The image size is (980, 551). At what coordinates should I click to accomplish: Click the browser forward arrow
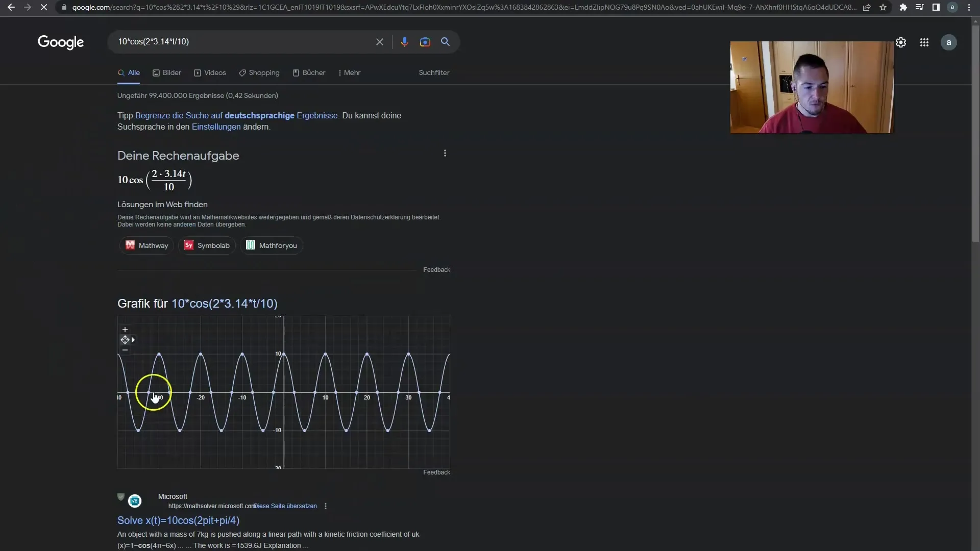pos(28,8)
